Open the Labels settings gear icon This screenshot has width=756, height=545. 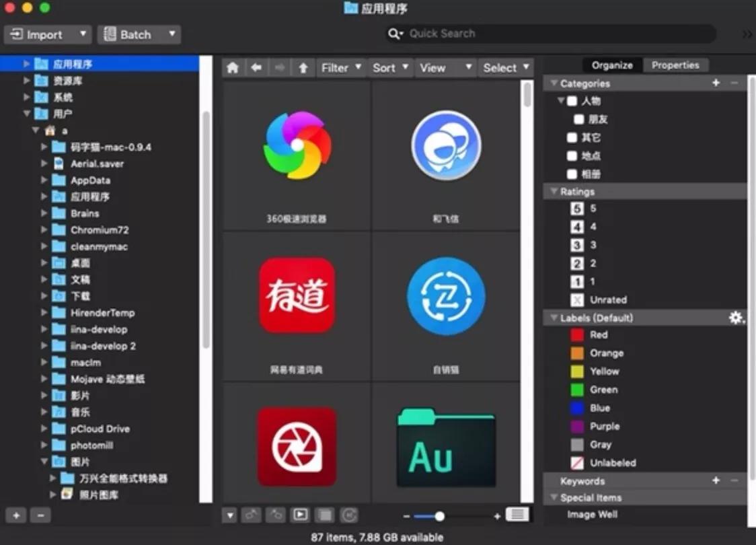pos(736,318)
